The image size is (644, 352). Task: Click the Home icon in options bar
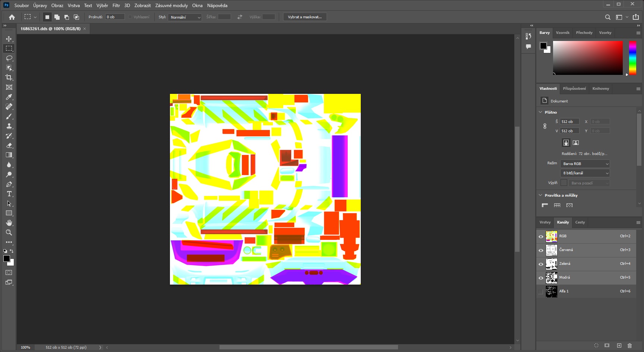(x=12, y=17)
